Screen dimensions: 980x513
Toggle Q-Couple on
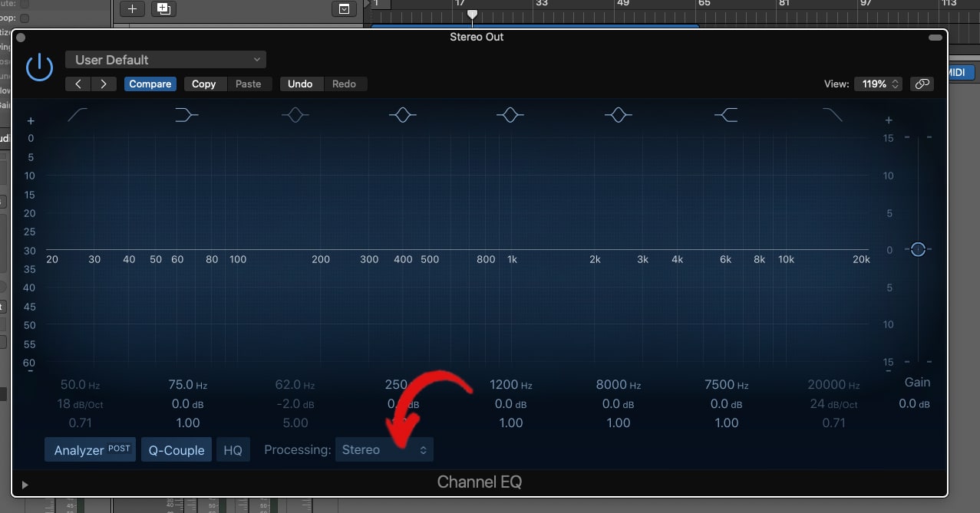(176, 449)
